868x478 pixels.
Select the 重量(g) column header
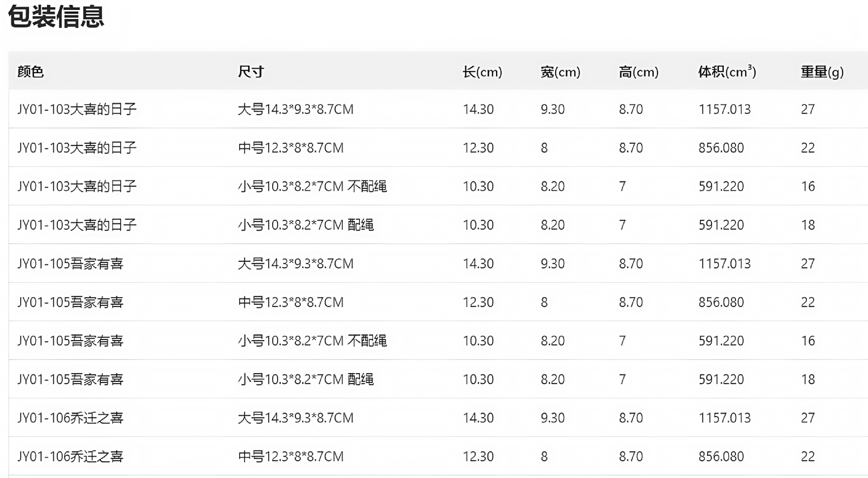pos(822,71)
